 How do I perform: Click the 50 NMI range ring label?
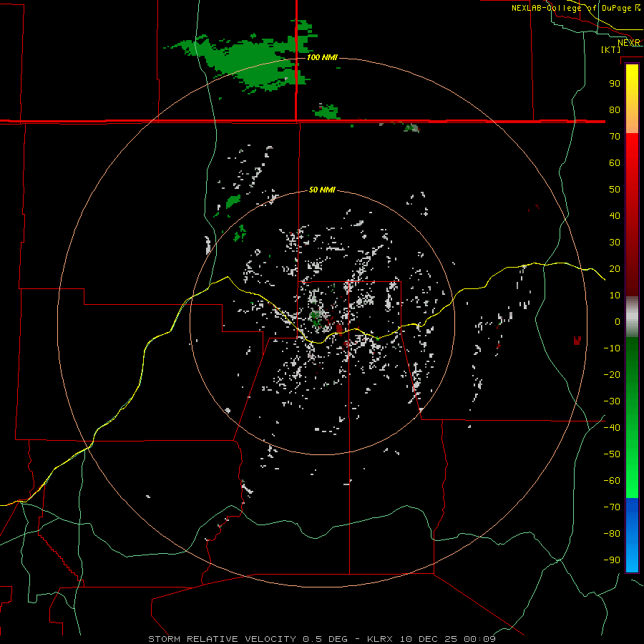tap(322, 190)
